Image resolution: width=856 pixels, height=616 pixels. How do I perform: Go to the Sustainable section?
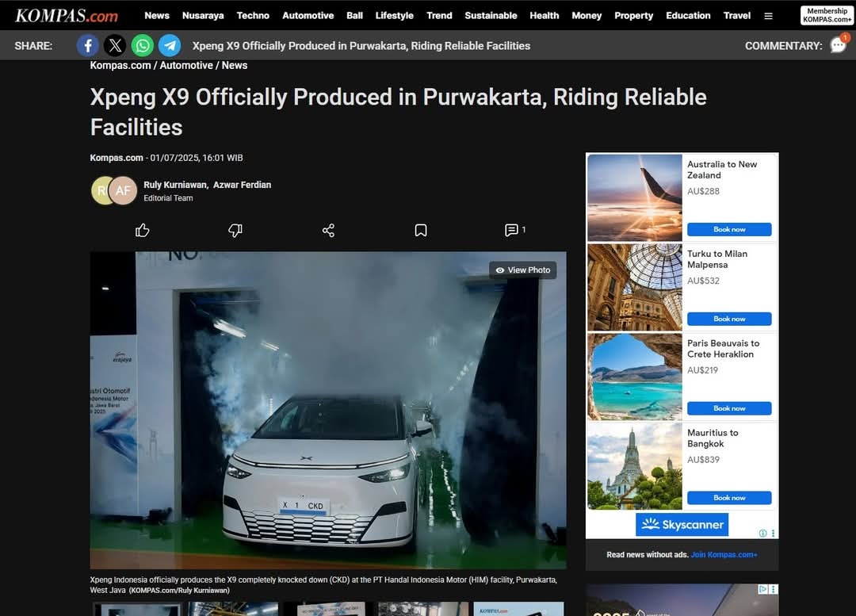[x=491, y=16]
